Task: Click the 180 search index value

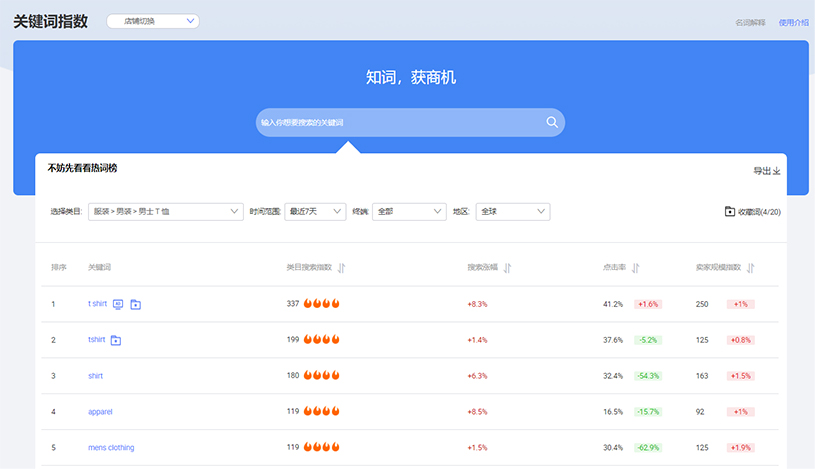Action: pos(293,375)
